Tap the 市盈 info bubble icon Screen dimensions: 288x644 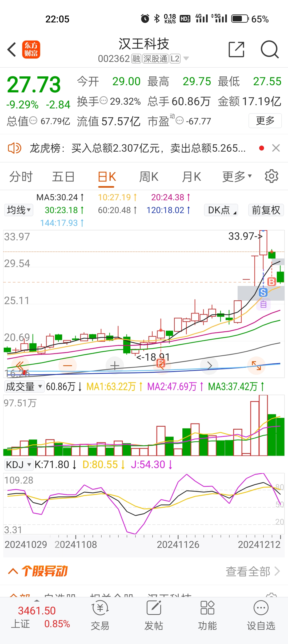pyautogui.click(x=180, y=121)
